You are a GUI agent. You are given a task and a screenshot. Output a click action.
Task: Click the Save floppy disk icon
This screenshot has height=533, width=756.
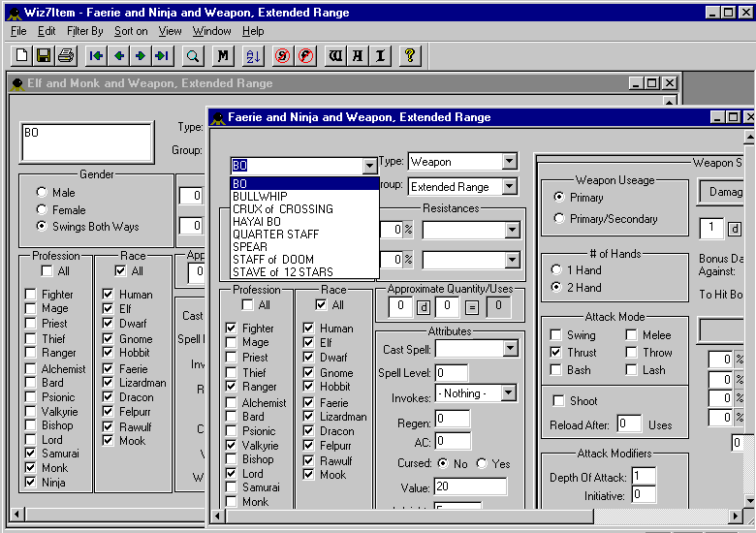pos(44,56)
